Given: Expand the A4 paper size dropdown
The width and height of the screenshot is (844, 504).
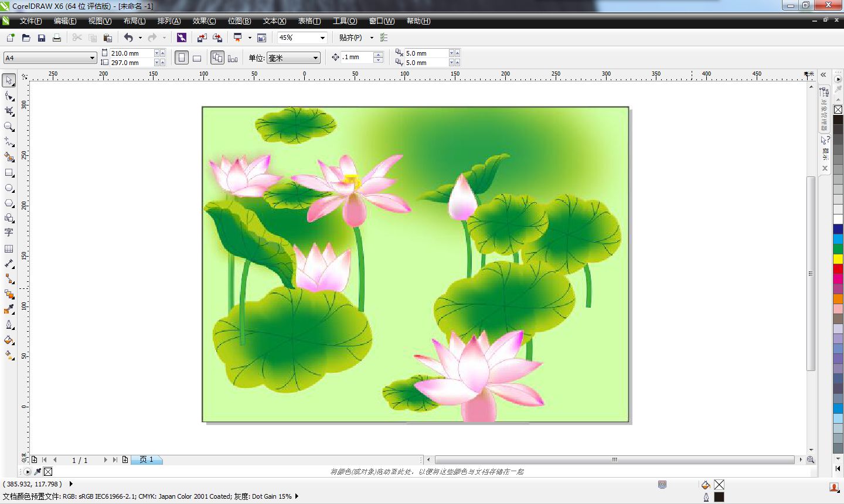Looking at the screenshot, I should point(91,57).
